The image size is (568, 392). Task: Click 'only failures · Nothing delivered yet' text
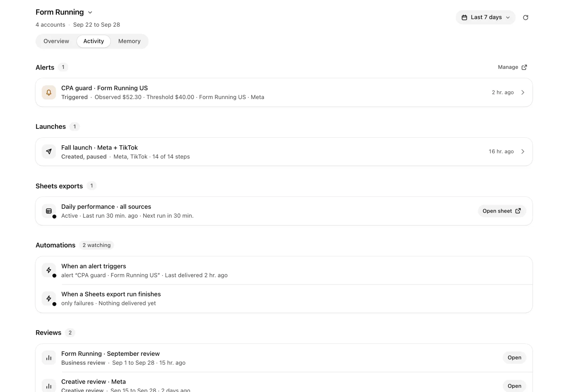coord(109,303)
